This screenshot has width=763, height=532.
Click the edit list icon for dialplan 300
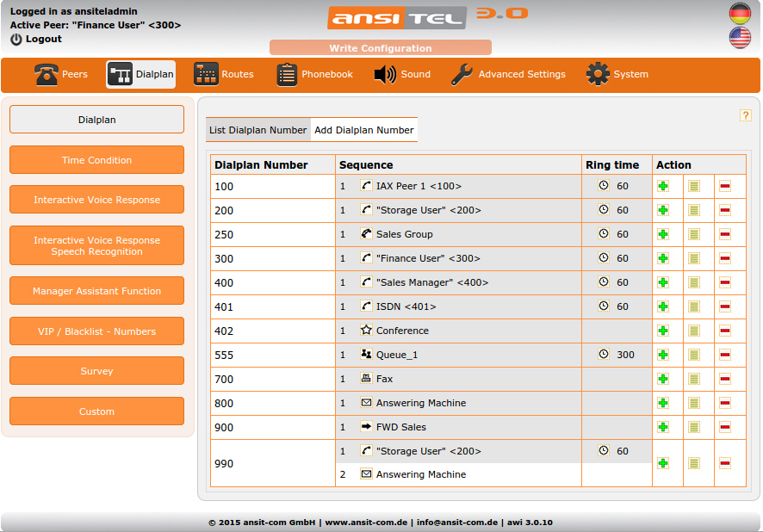(x=694, y=258)
